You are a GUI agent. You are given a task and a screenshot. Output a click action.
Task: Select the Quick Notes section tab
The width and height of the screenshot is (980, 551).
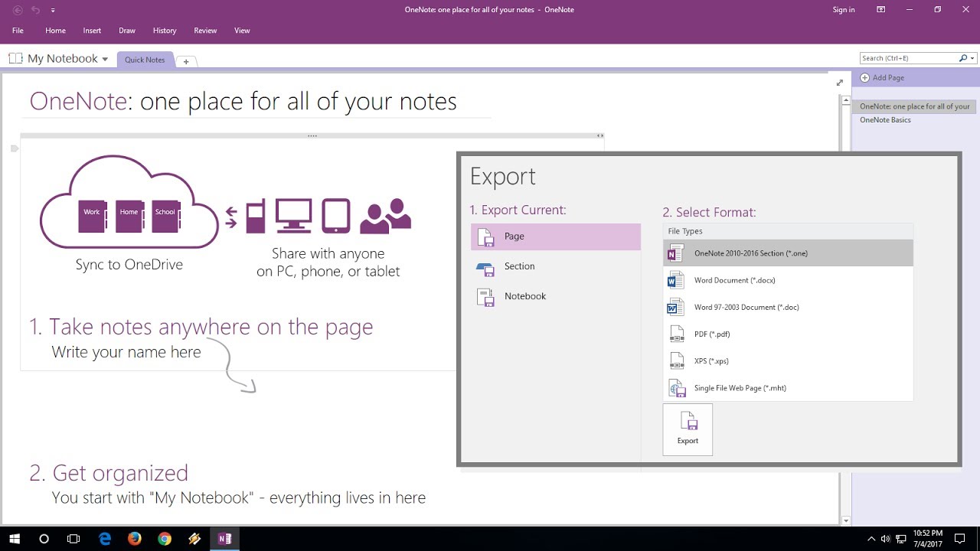pyautogui.click(x=145, y=60)
